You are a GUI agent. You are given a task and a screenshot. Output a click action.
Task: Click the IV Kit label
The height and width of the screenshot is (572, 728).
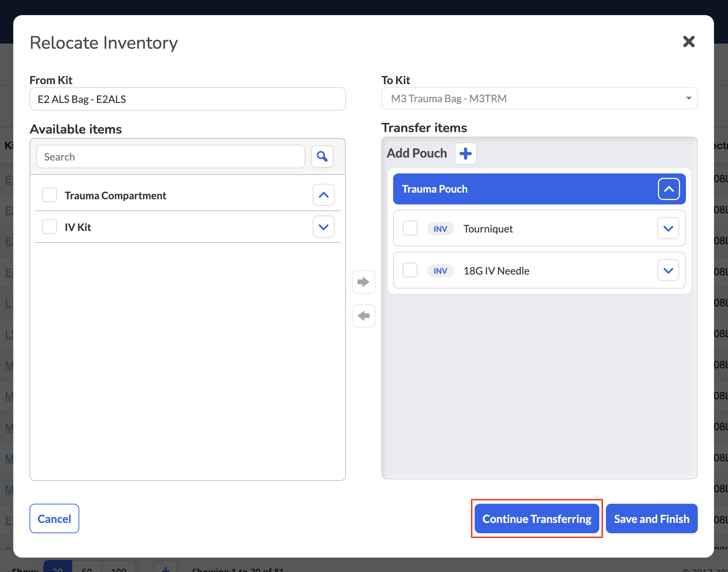(x=78, y=227)
